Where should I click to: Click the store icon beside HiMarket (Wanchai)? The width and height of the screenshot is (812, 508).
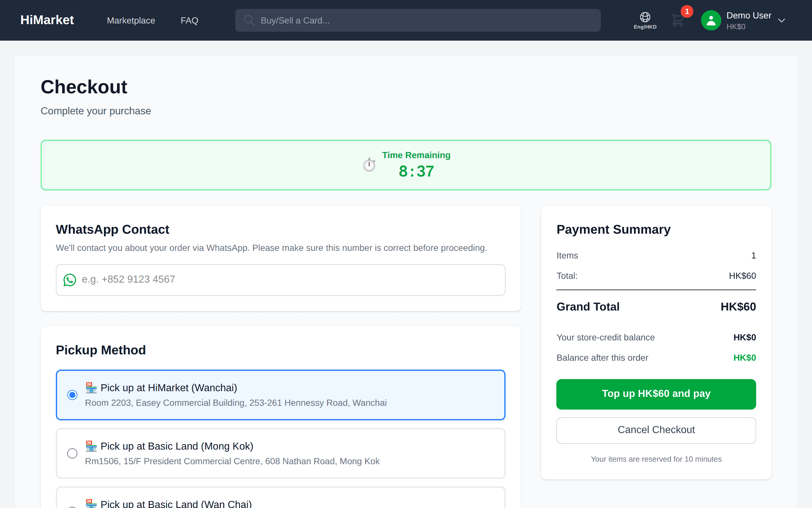(x=91, y=388)
